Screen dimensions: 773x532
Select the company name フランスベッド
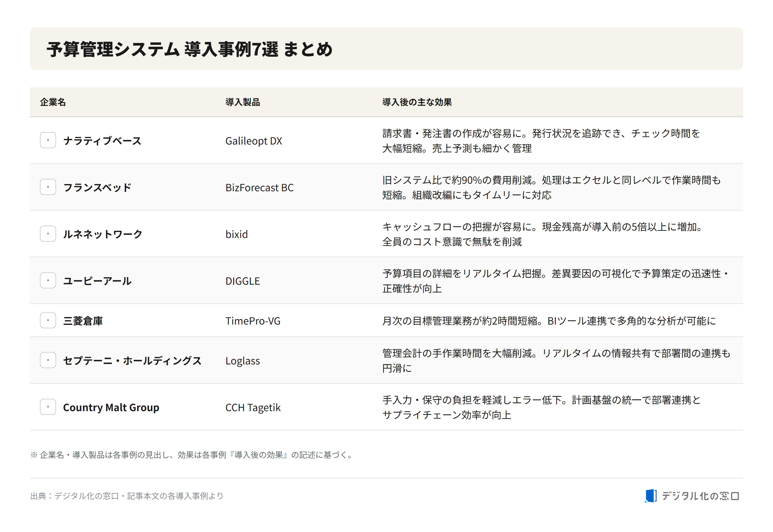click(97, 187)
